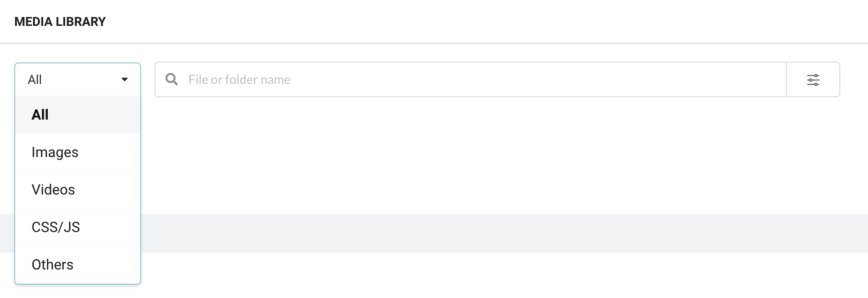Switch the media type to Videos

[x=53, y=190]
